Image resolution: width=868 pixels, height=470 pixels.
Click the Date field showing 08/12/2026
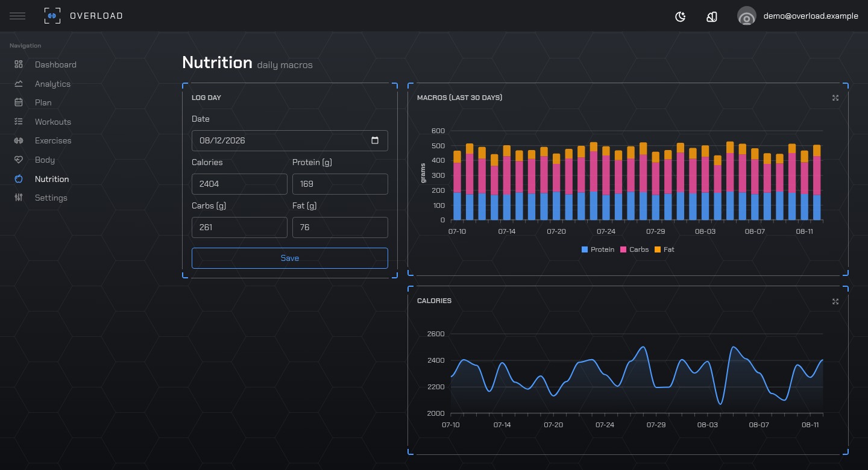pyautogui.click(x=290, y=140)
